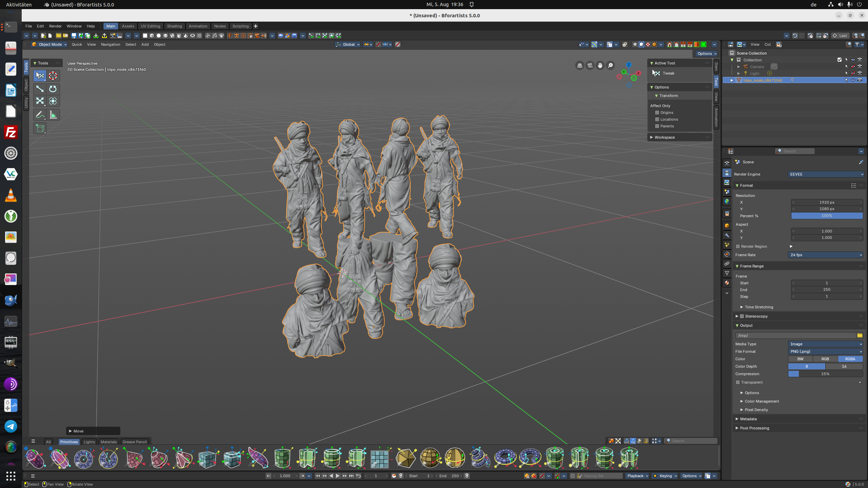Switch to the UV Editing workspace tab
The width and height of the screenshot is (868, 488).
tap(151, 26)
